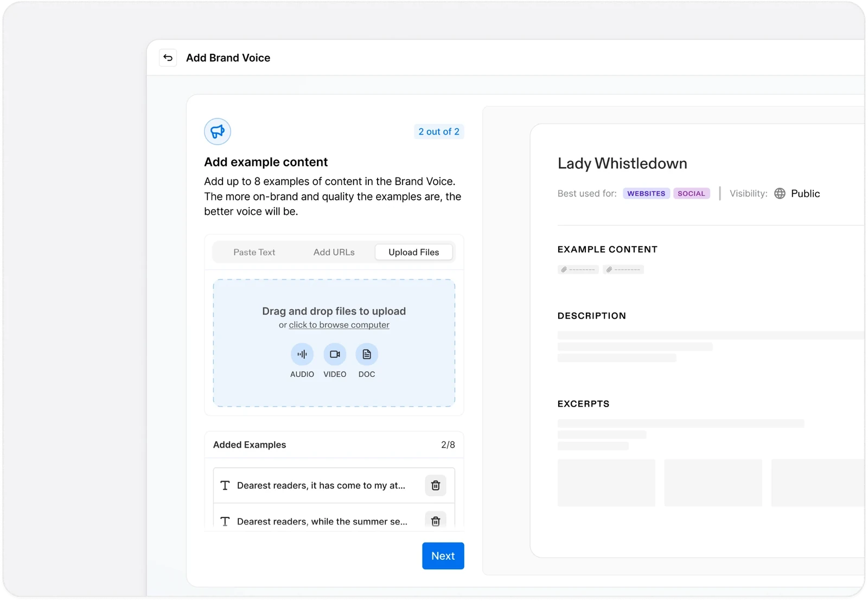Open 'click to browse computer' link
This screenshot has height=601, width=868.
(339, 325)
